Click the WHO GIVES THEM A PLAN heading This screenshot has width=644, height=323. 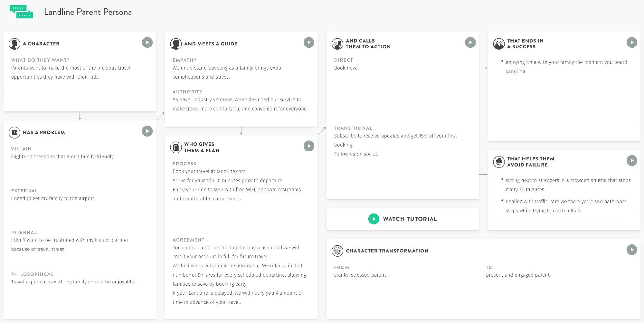click(x=202, y=147)
